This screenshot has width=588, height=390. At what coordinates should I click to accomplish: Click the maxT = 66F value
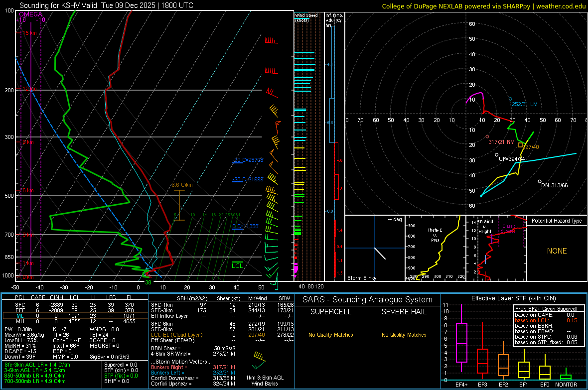point(66,346)
